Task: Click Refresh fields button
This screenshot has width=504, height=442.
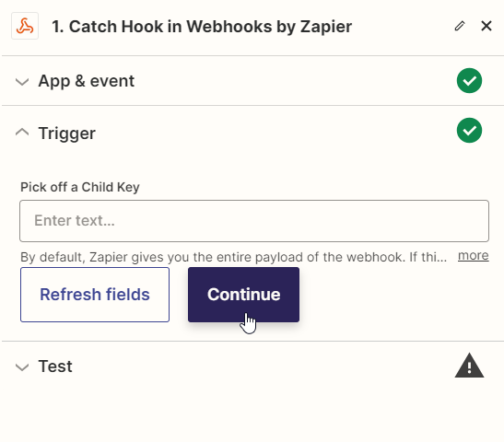Action: point(95,295)
